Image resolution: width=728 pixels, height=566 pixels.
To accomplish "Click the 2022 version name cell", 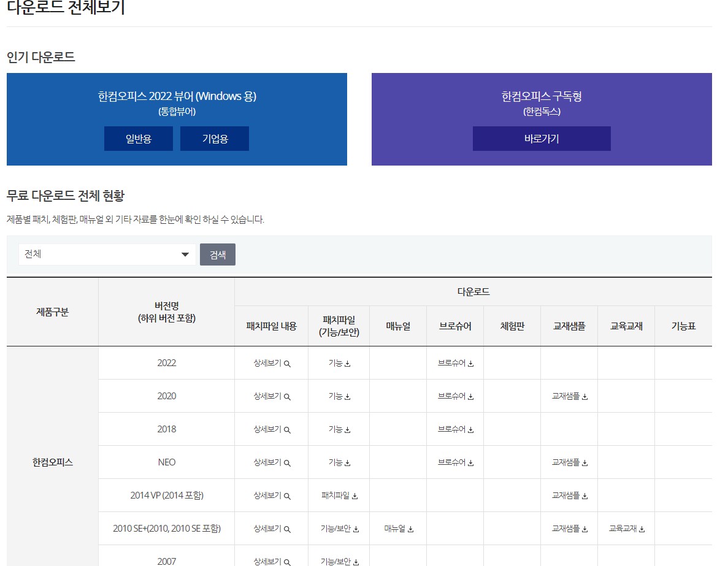I will click(x=167, y=363).
